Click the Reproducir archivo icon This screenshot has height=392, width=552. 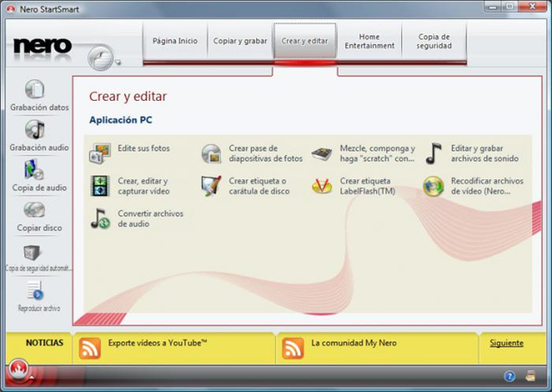(x=35, y=290)
